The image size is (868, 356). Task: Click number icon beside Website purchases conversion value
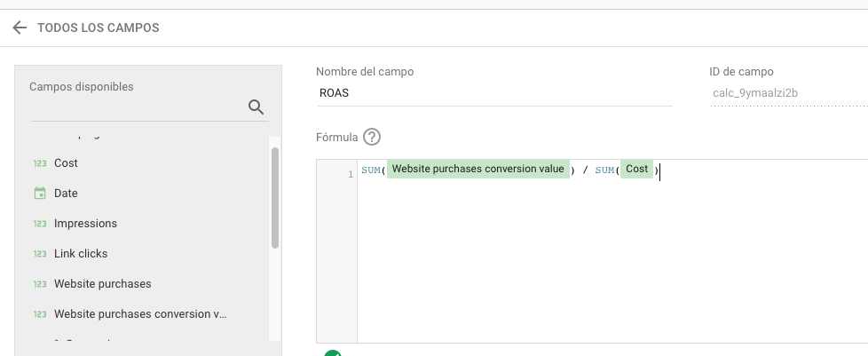tap(40, 314)
